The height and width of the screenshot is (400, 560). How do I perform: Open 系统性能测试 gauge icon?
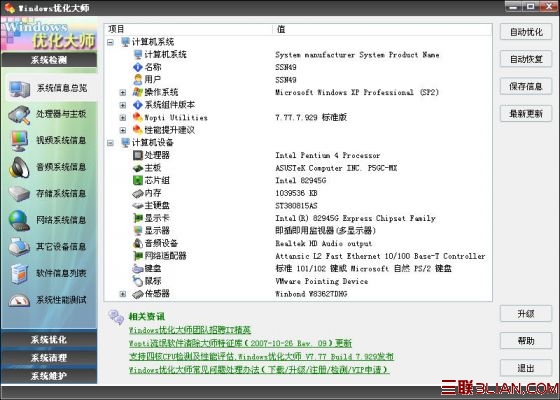click(x=19, y=300)
